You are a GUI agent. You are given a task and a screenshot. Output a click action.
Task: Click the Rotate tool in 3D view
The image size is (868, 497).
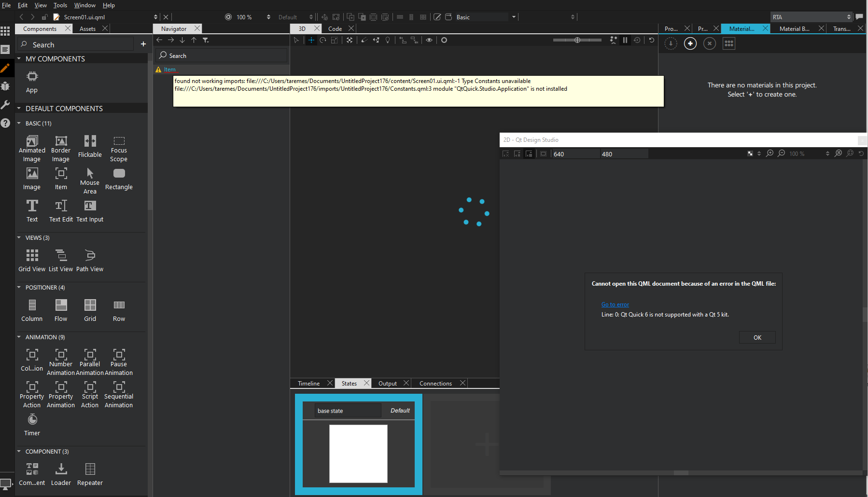point(323,40)
